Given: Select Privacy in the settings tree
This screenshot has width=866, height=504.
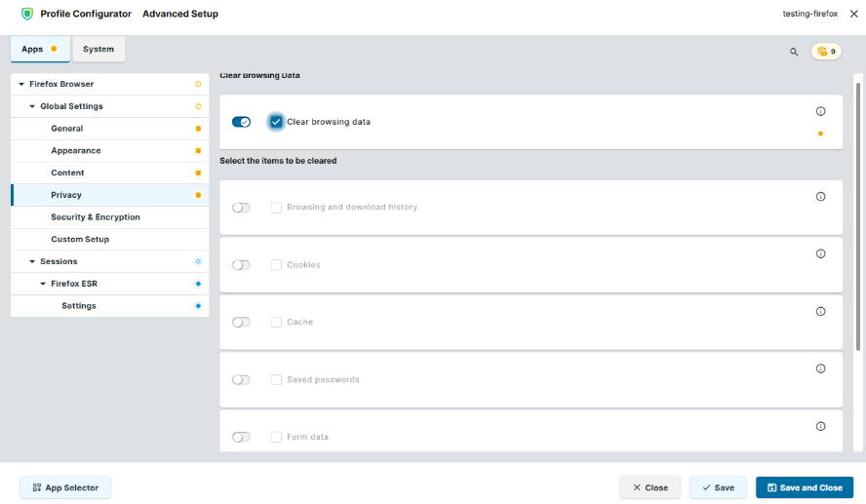Looking at the screenshot, I should pos(110,195).
